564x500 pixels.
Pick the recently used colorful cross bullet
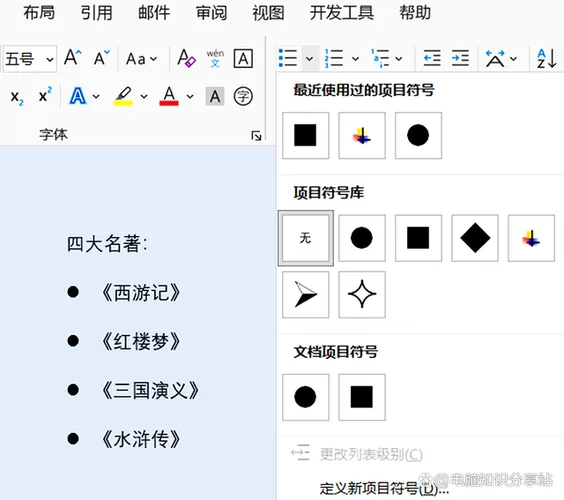tap(362, 135)
